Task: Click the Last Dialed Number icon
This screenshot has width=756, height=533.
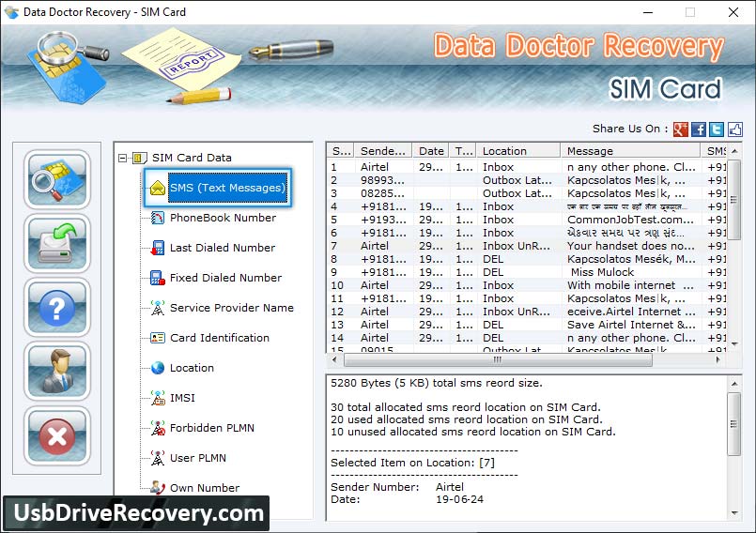Action: pyautogui.click(x=158, y=248)
